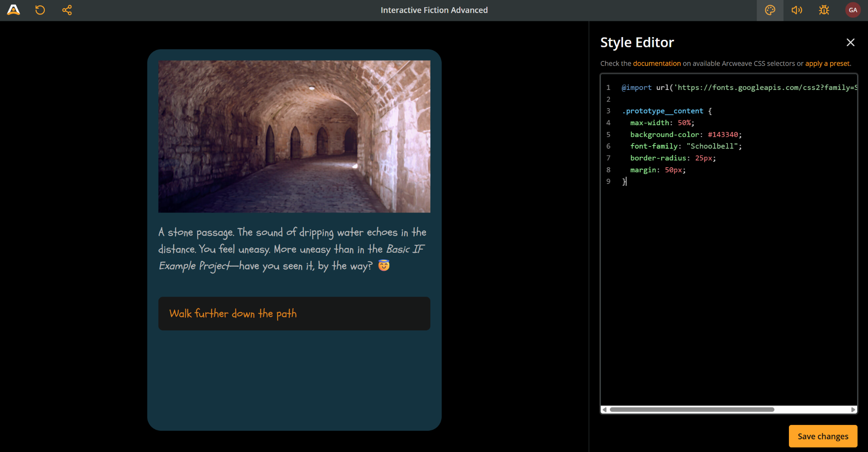Click the stone passage image

(x=294, y=137)
